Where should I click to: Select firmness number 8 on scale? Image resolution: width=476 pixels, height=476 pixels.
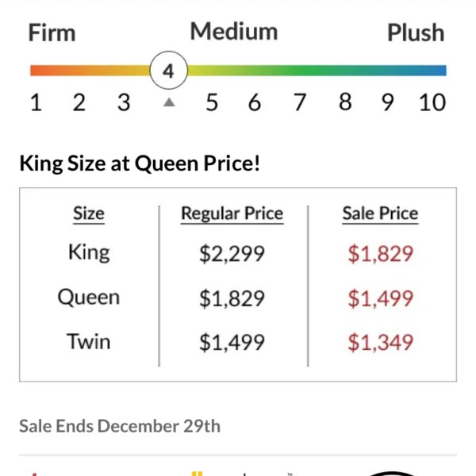pyautogui.click(x=345, y=102)
